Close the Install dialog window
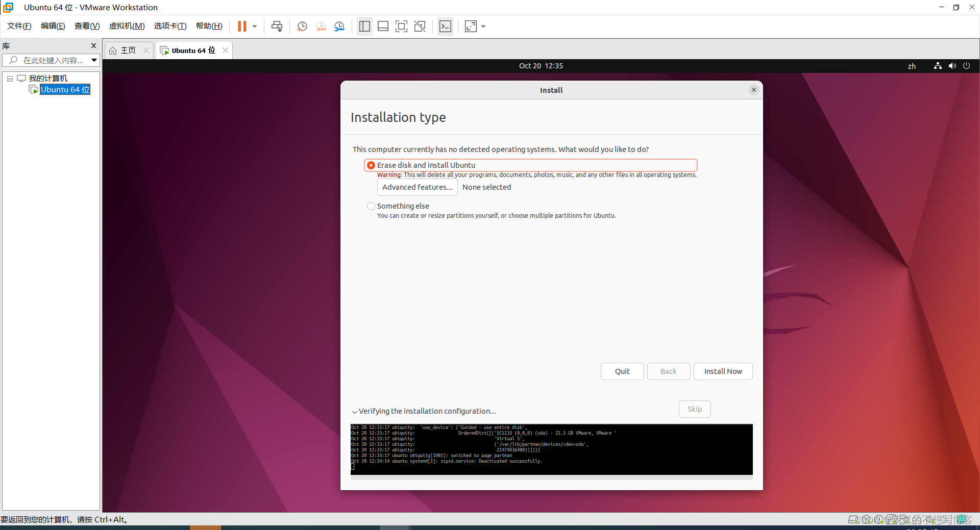Viewport: 980px width, 530px height. [x=753, y=90]
